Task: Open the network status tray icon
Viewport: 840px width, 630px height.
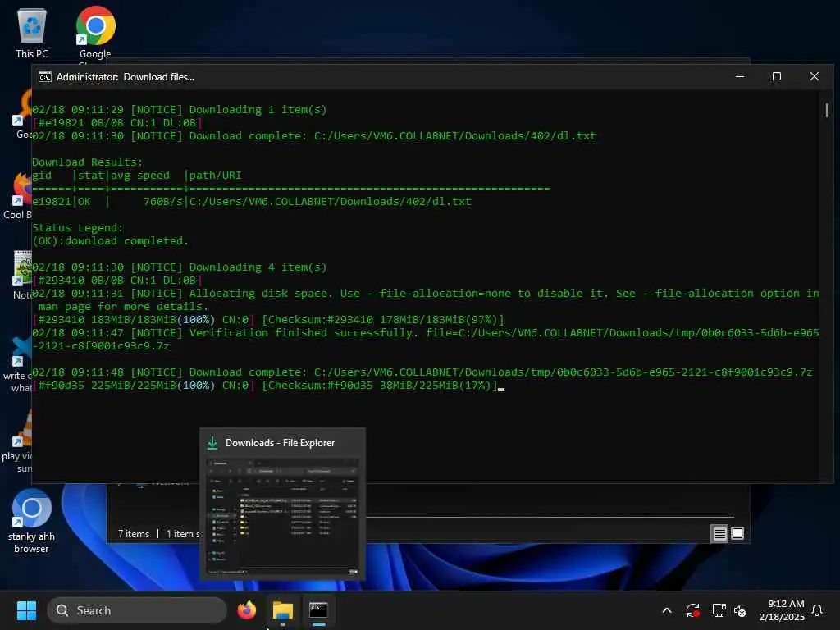Action: pos(719,610)
